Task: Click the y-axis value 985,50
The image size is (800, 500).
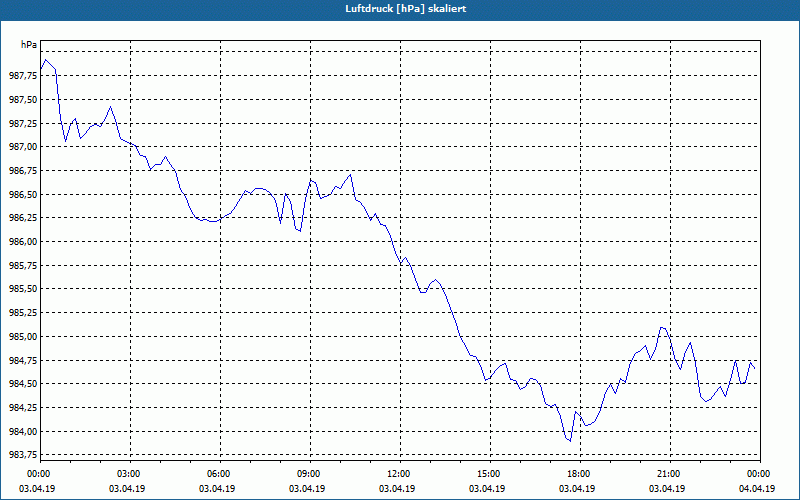Action: (23, 289)
